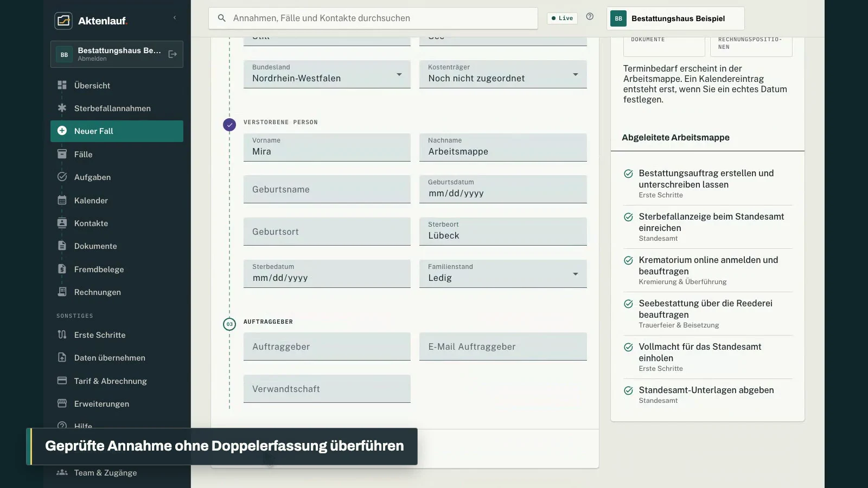Open Erweiterungen in sidebar
868x488 pixels.
(117, 403)
